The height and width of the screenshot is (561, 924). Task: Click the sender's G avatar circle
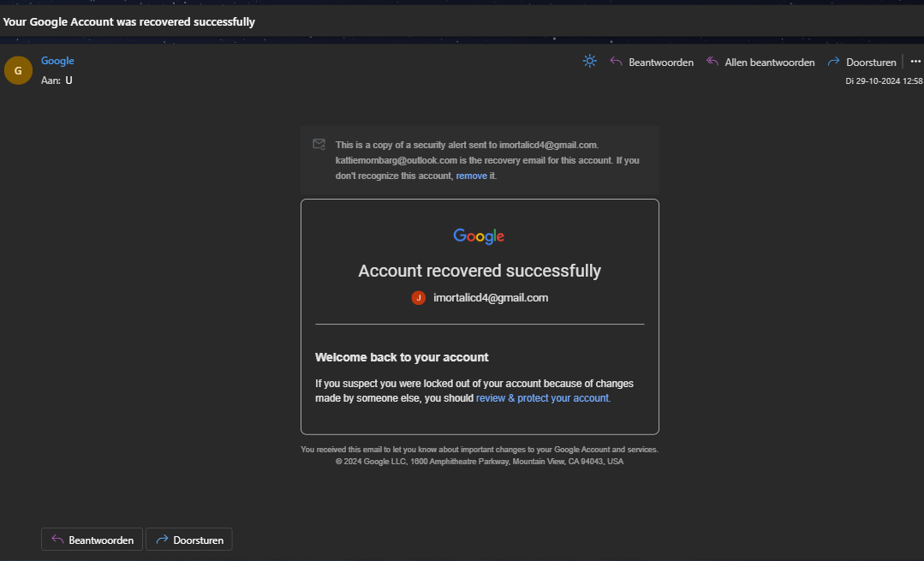[18, 70]
